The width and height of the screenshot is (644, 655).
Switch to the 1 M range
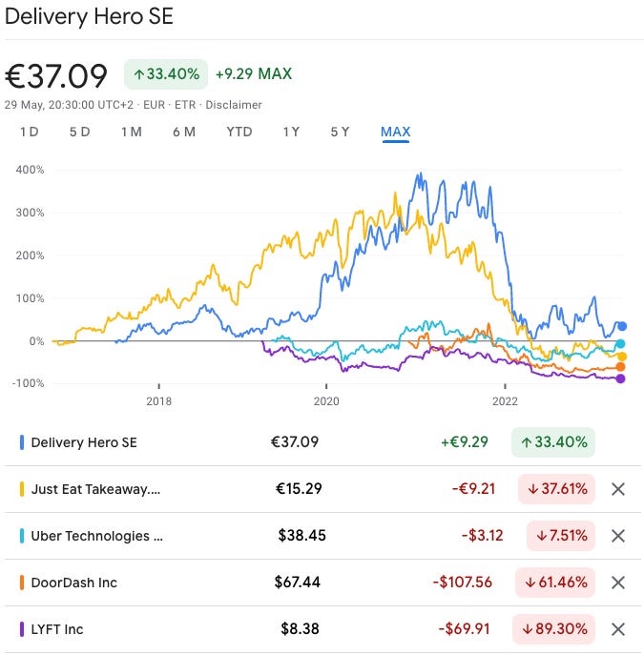(x=132, y=132)
